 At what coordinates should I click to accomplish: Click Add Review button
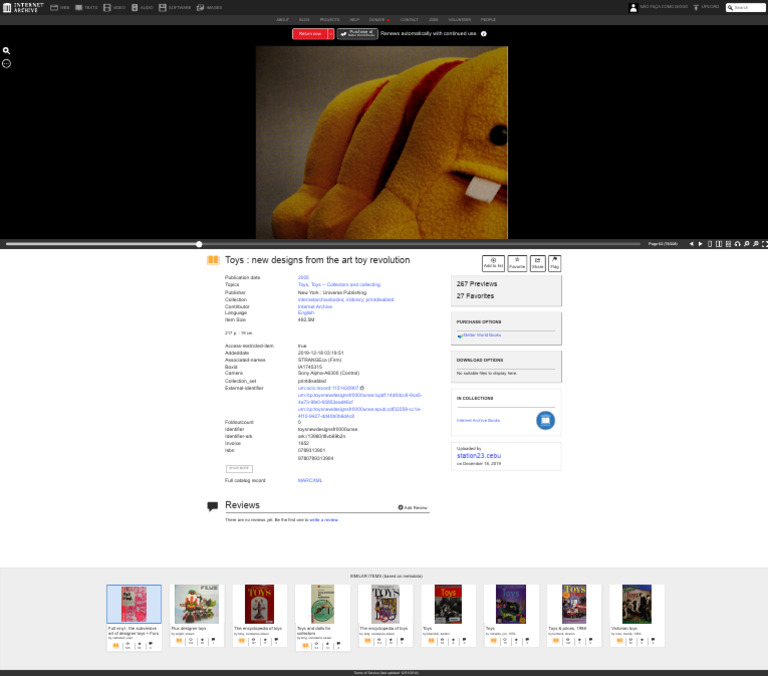(413, 507)
